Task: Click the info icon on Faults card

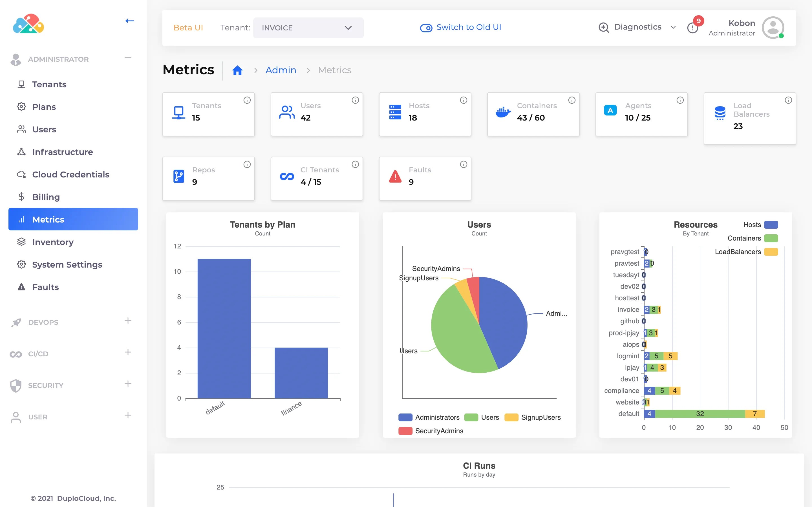Action: click(x=464, y=164)
